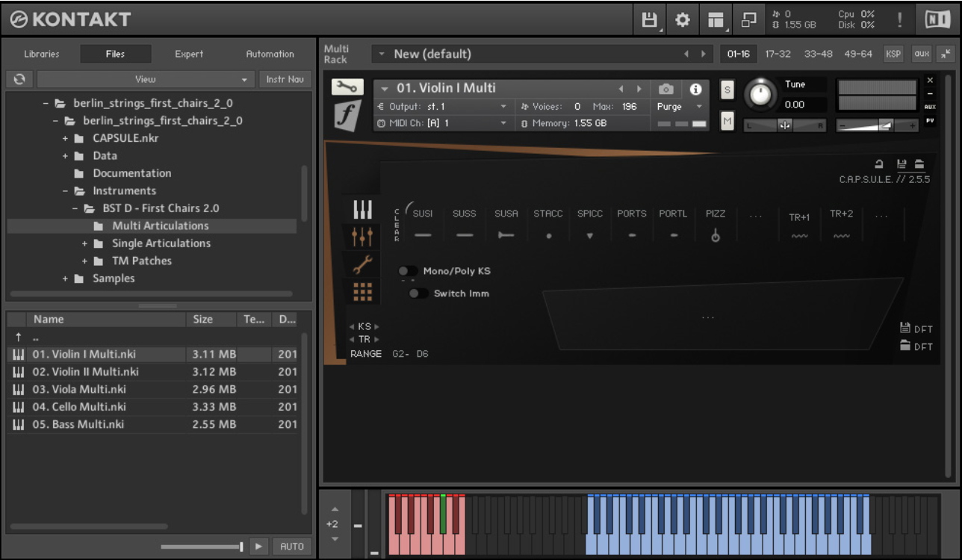The height and width of the screenshot is (560, 962).
Task: Play the preview with the play button
Action: click(258, 547)
